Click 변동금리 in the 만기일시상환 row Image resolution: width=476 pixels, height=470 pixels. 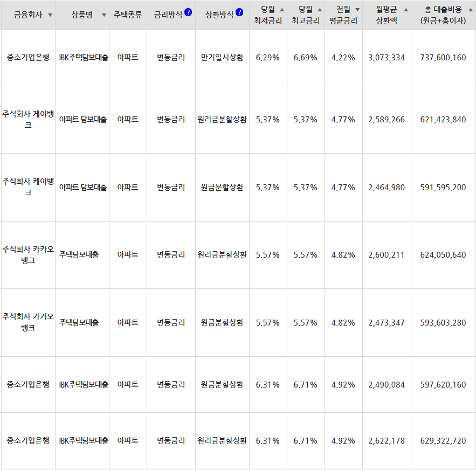[x=171, y=57]
